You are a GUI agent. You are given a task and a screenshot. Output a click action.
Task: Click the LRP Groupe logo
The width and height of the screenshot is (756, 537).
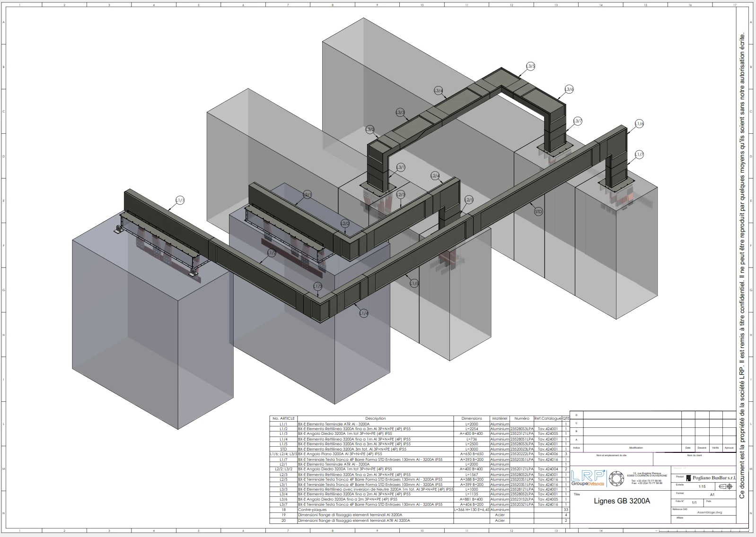coord(588,477)
